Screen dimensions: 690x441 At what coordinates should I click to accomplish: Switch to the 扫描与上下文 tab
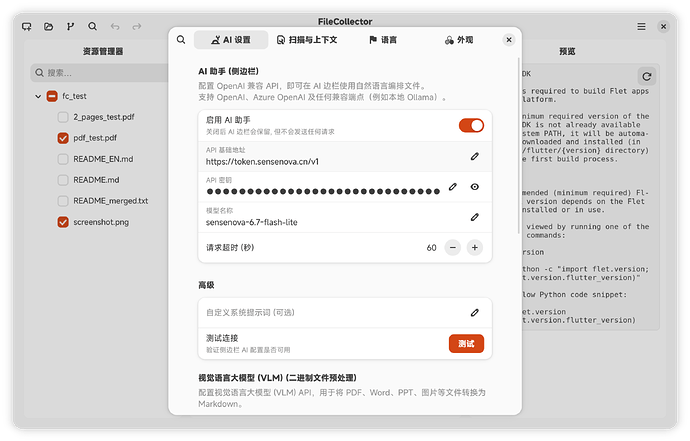(x=307, y=40)
